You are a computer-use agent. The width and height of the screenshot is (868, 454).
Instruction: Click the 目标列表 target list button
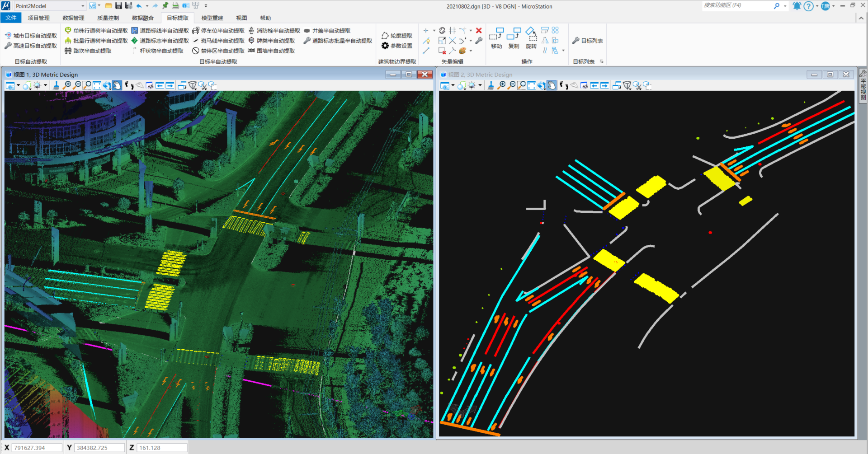[x=587, y=41]
